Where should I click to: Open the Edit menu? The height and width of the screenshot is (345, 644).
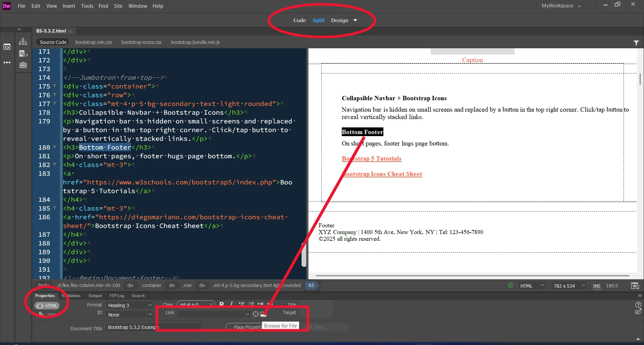36,6
